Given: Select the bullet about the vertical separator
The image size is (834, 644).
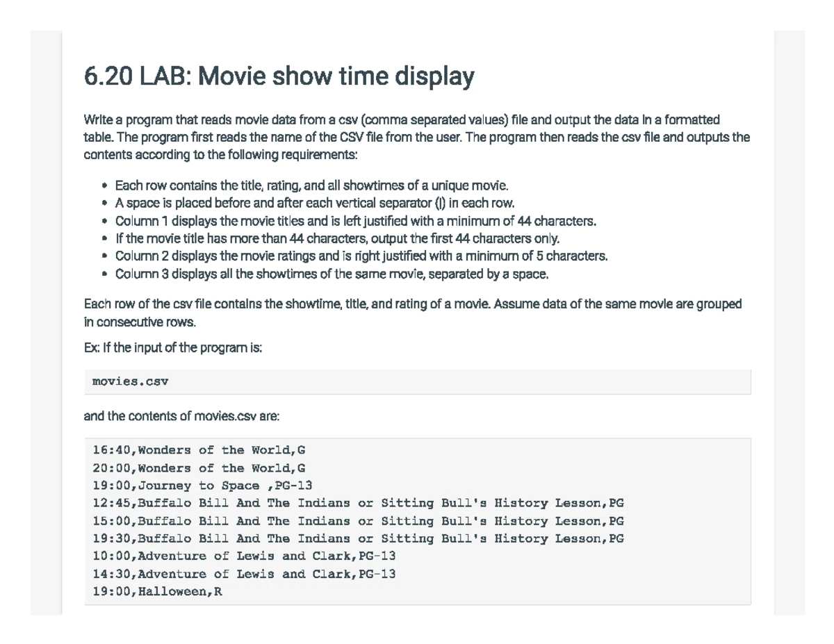Looking at the screenshot, I should click(314, 204).
